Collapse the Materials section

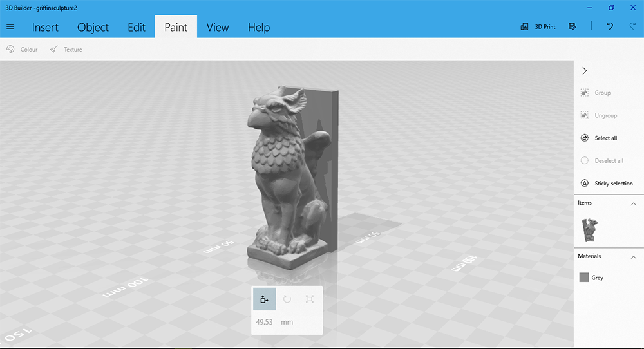pos(633,256)
